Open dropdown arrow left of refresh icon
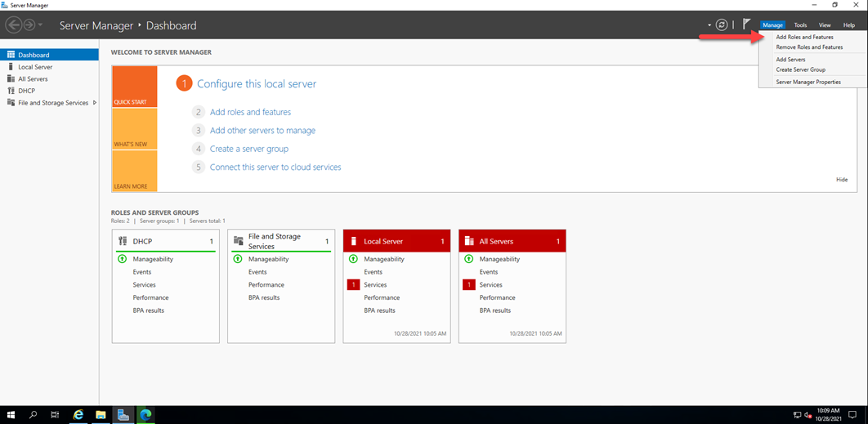Screen dimensions: 868x424 [x=709, y=25]
